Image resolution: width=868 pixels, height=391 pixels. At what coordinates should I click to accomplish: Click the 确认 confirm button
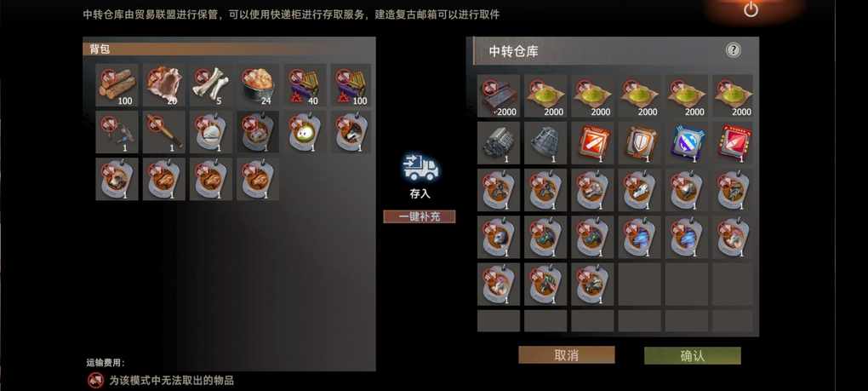coord(693,355)
